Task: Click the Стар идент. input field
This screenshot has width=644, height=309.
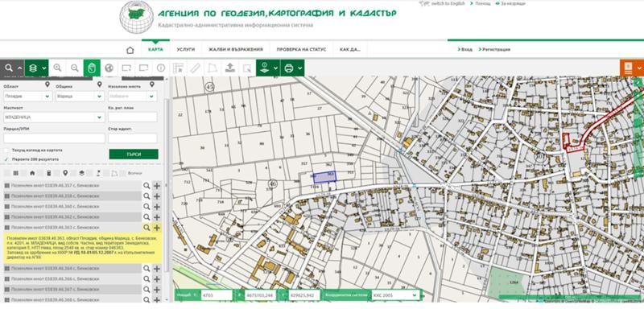Action: pyautogui.click(x=132, y=138)
